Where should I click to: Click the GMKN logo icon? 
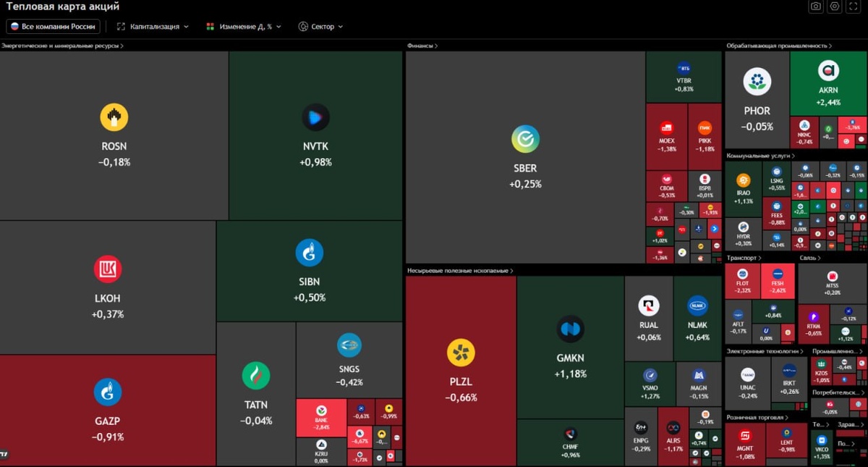571,329
